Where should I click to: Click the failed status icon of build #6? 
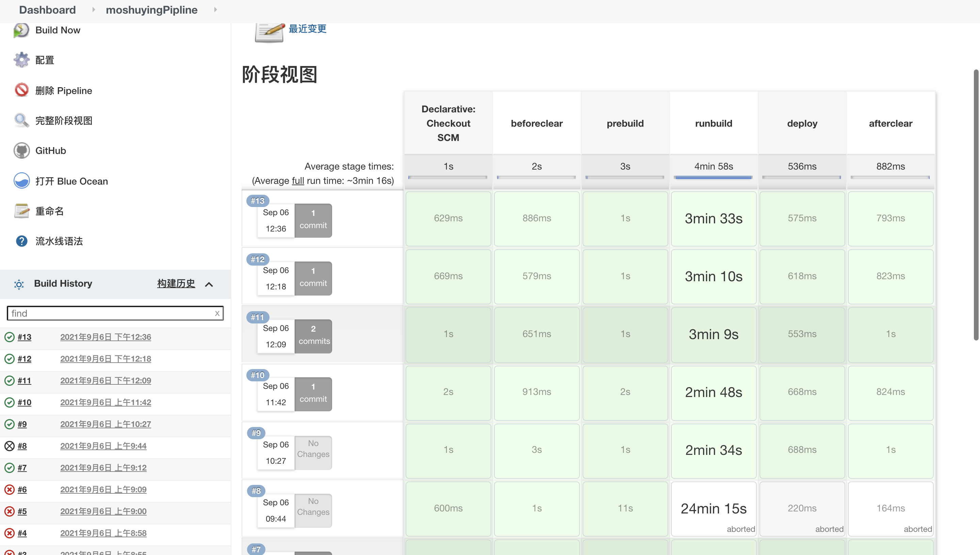tap(10, 489)
